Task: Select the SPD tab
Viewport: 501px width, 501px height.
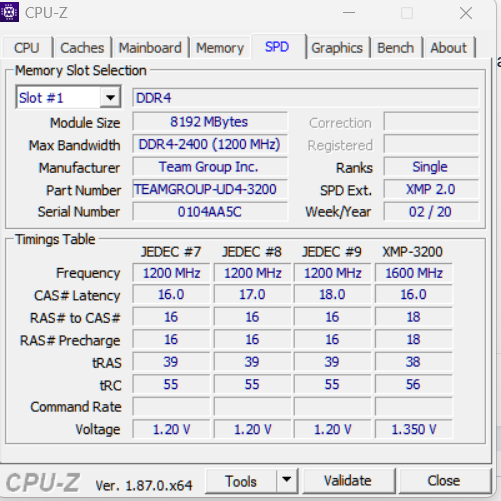Action: tap(277, 47)
